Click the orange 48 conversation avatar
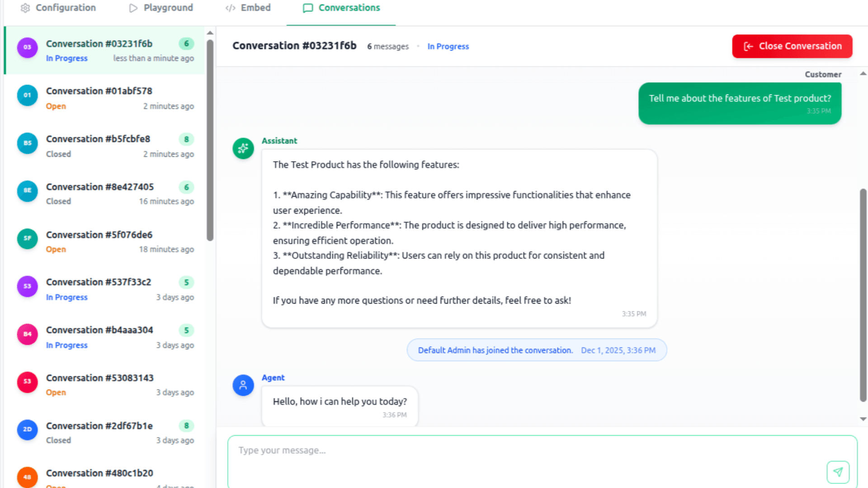This screenshot has width=868, height=488. [27, 477]
